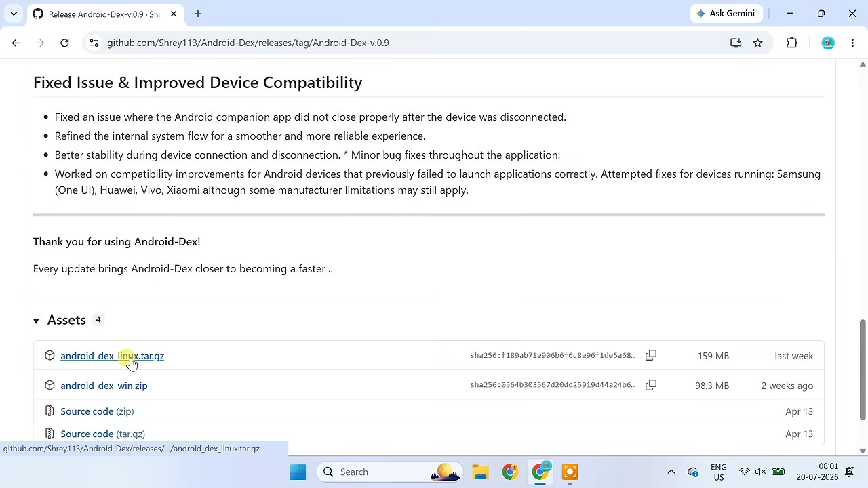Viewport: 868px width, 488px height.
Task: Copy sha256 hash for android_dex_linux.tar.gz
Action: point(651,355)
